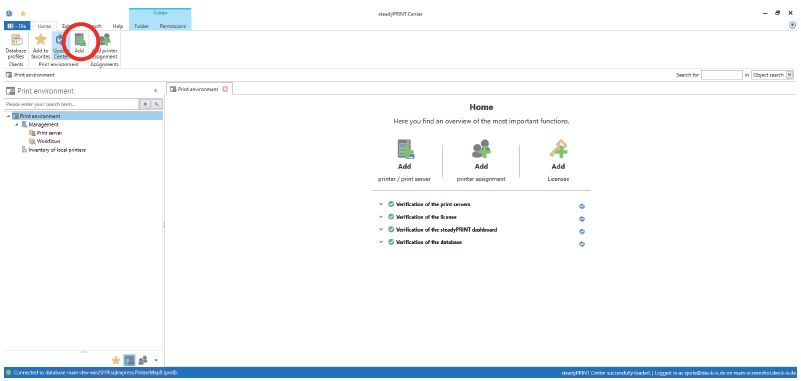Close the Print environment tab

[x=225, y=89]
